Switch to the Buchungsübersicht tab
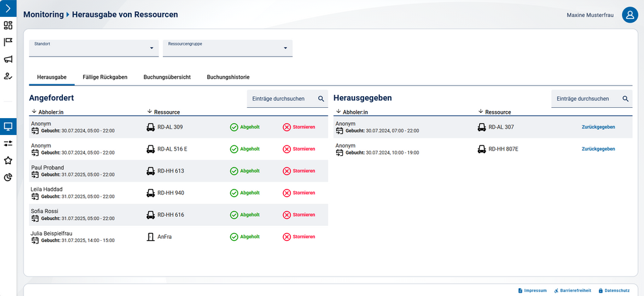Screen dimensions: 644x296 [x=167, y=77]
